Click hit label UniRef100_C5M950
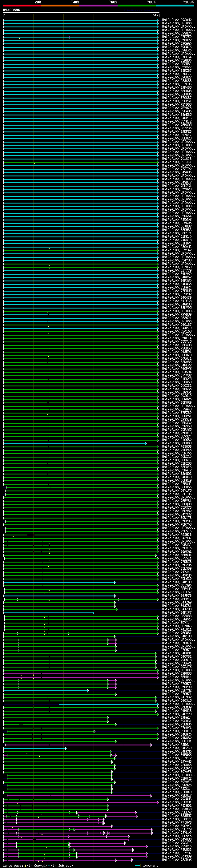The image size is (197, 868). click(x=177, y=511)
